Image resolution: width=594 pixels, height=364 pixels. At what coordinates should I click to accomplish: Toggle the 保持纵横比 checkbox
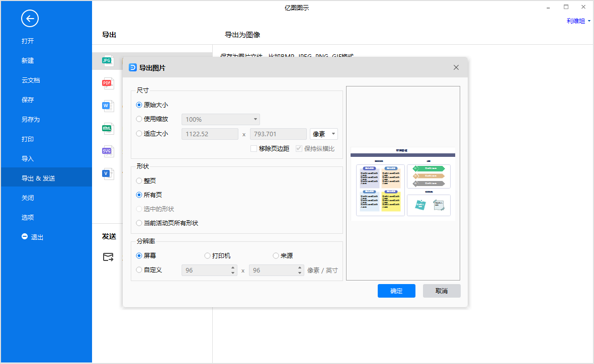pyautogui.click(x=299, y=148)
